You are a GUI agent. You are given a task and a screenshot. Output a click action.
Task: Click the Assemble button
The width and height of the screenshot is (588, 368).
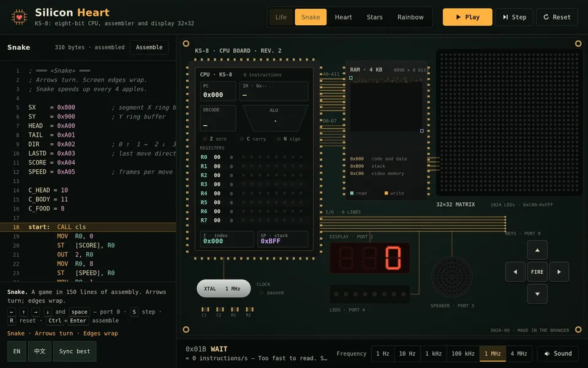click(149, 47)
